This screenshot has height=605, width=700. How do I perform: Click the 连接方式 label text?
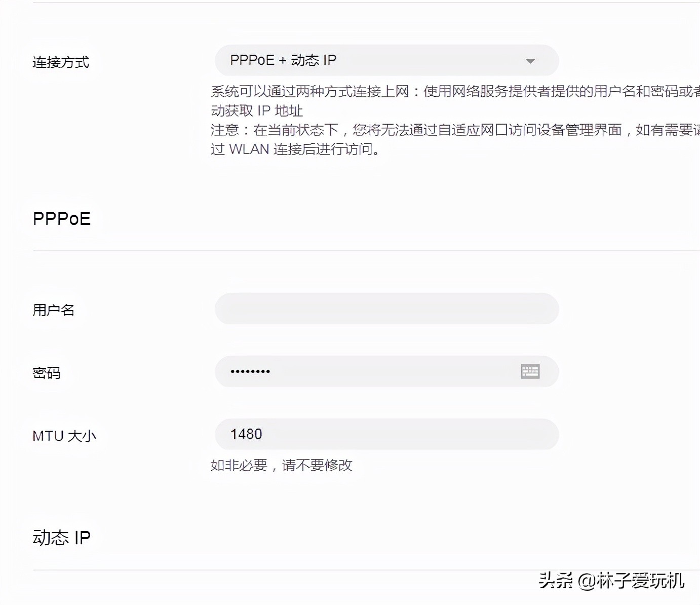(61, 62)
